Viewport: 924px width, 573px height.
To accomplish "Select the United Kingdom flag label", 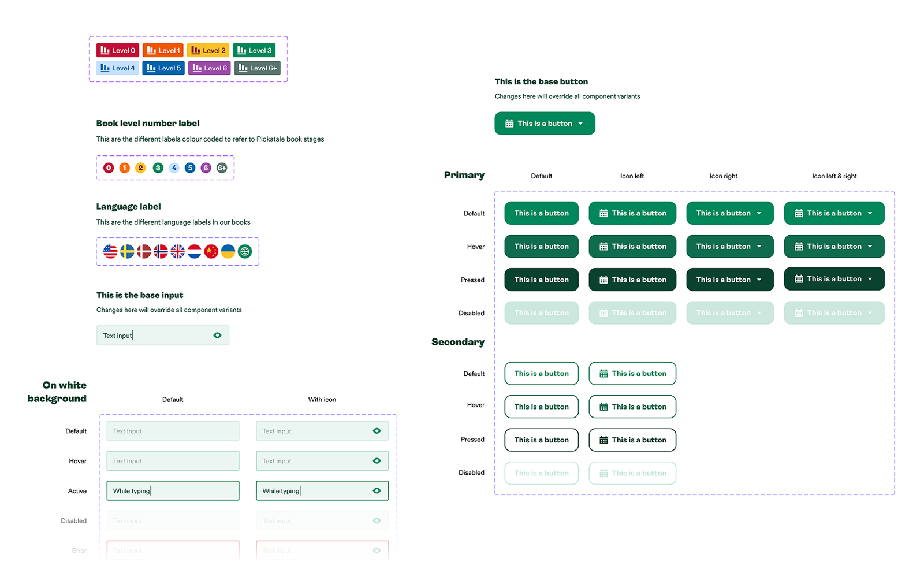I will click(178, 251).
